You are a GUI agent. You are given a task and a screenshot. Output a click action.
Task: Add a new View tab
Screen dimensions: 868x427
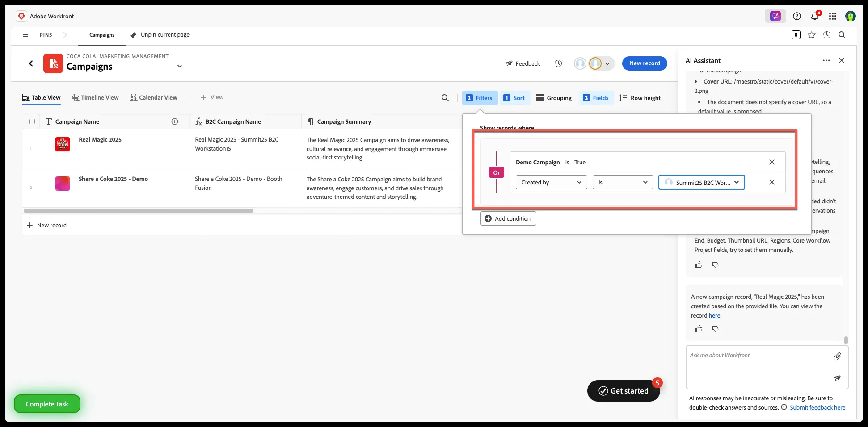pos(212,97)
